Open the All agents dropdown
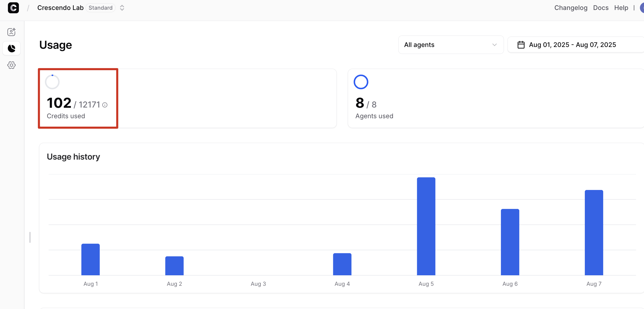The height and width of the screenshot is (309, 644). pyautogui.click(x=451, y=45)
